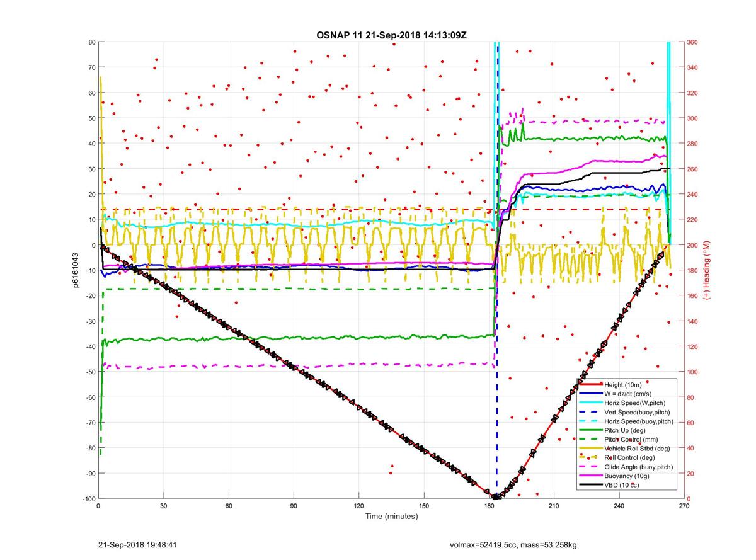
Task: Click x-axis tick label '90'
Action: (x=294, y=506)
